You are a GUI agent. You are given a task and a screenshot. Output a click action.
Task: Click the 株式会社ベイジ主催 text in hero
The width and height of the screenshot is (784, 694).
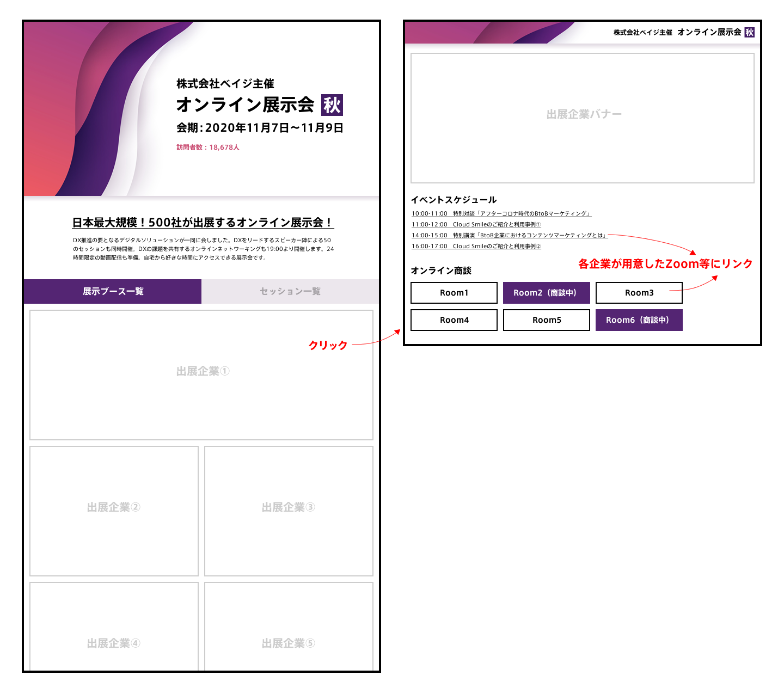tap(225, 84)
